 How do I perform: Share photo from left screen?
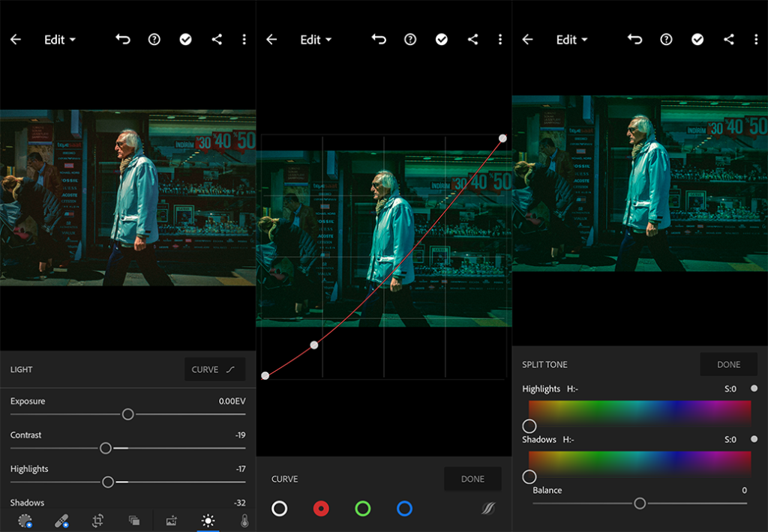[217, 40]
